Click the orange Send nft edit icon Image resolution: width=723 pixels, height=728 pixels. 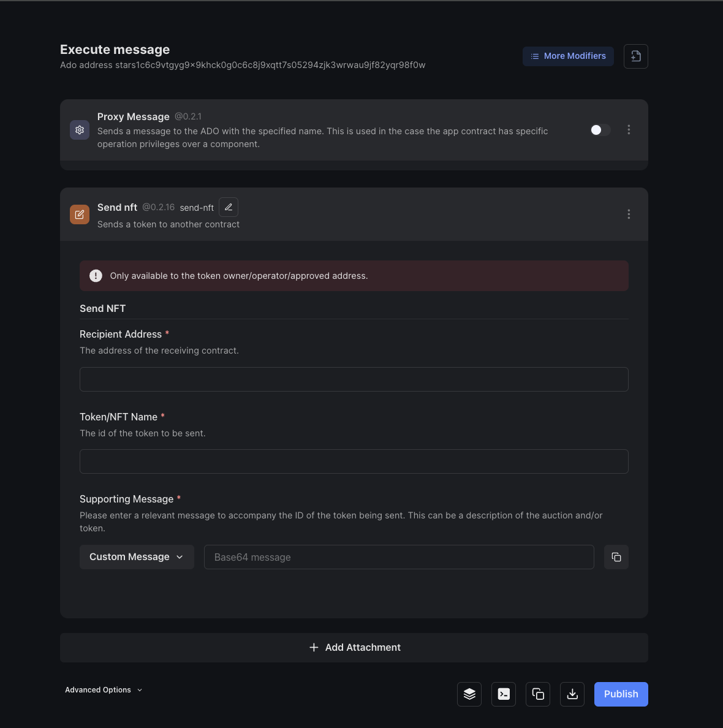coord(80,214)
